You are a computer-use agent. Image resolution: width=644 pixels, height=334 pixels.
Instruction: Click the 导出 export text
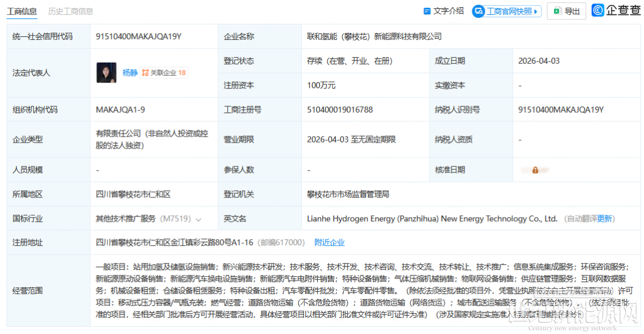pyautogui.click(x=572, y=11)
